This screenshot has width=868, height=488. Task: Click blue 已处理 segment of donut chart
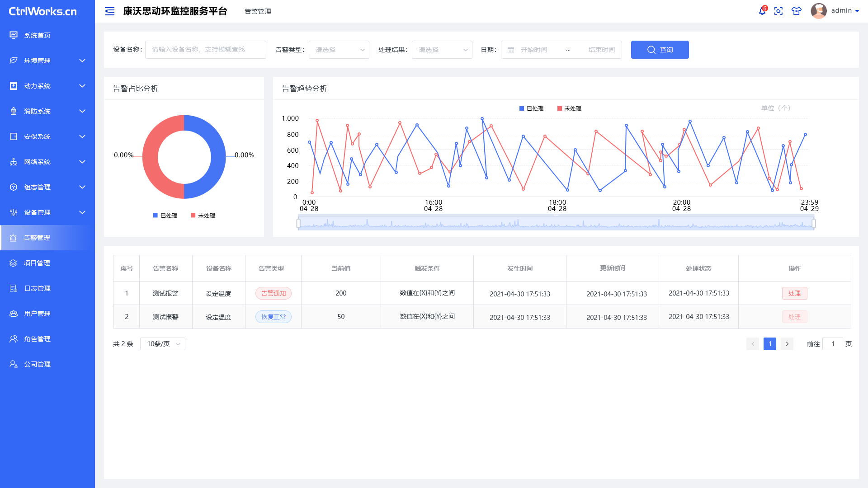pyautogui.click(x=218, y=157)
